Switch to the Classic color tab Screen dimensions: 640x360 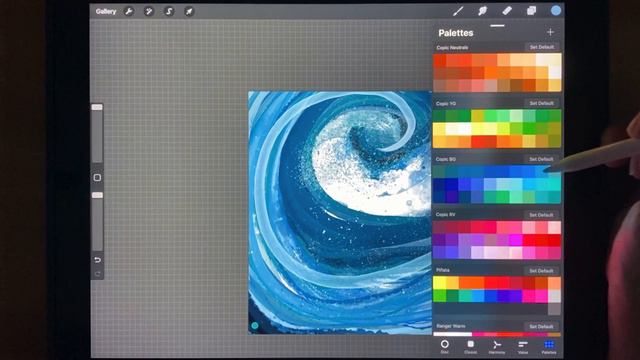point(470,346)
